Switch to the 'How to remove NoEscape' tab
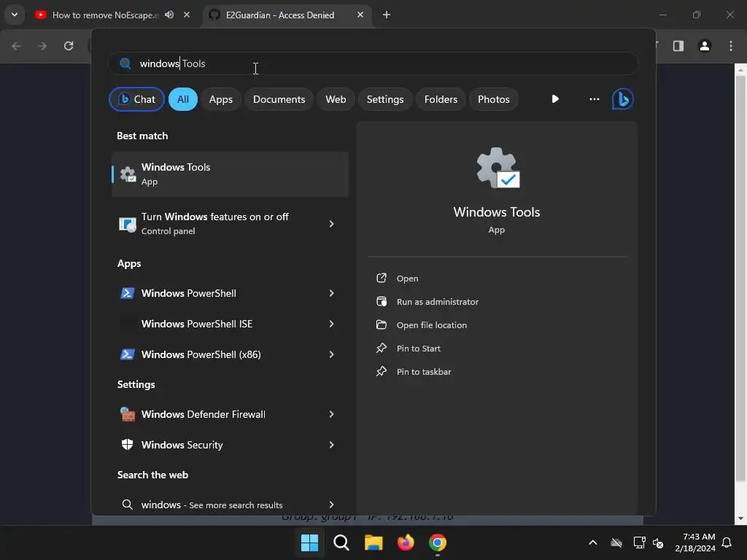 tap(104, 15)
